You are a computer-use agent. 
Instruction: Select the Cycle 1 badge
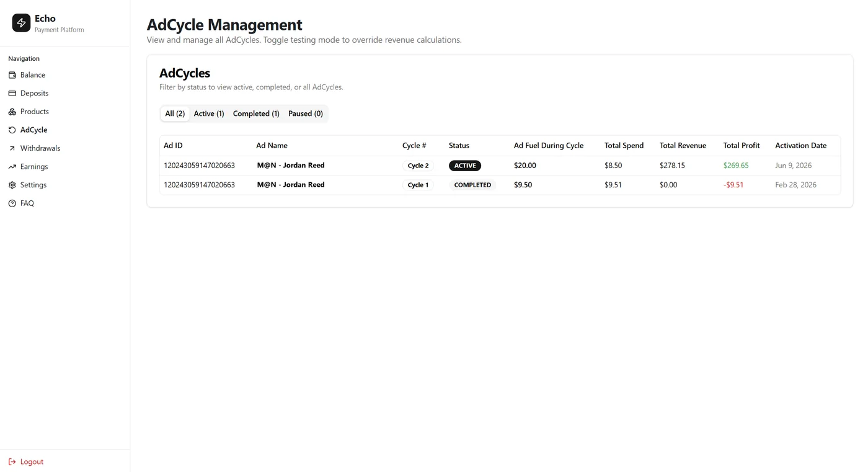pos(418,185)
